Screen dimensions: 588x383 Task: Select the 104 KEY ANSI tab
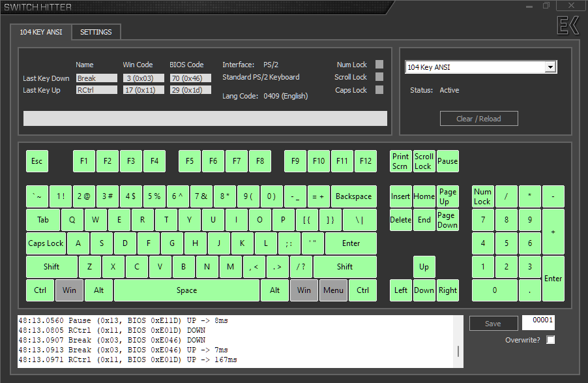[x=42, y=31]
